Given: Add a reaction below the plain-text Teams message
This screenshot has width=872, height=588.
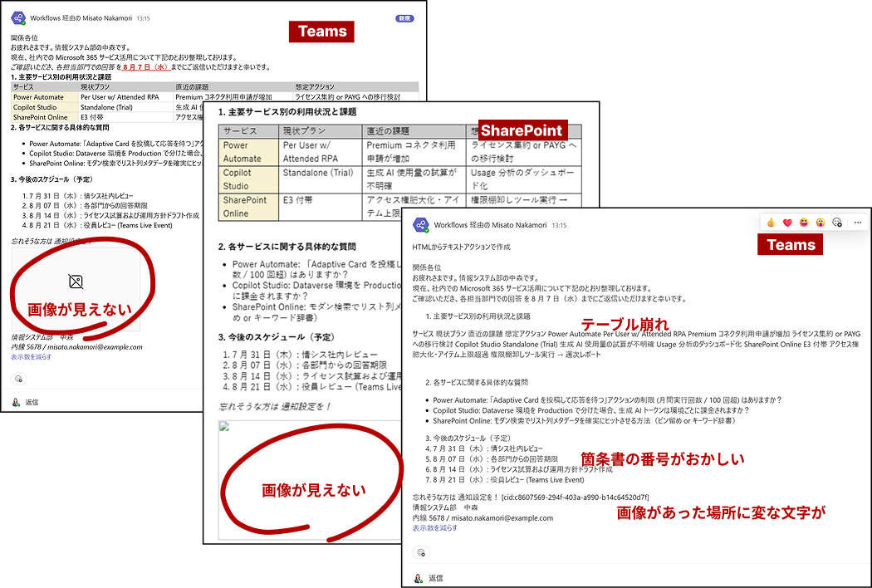Looking at the screenshot, I should tap(420, 552).
